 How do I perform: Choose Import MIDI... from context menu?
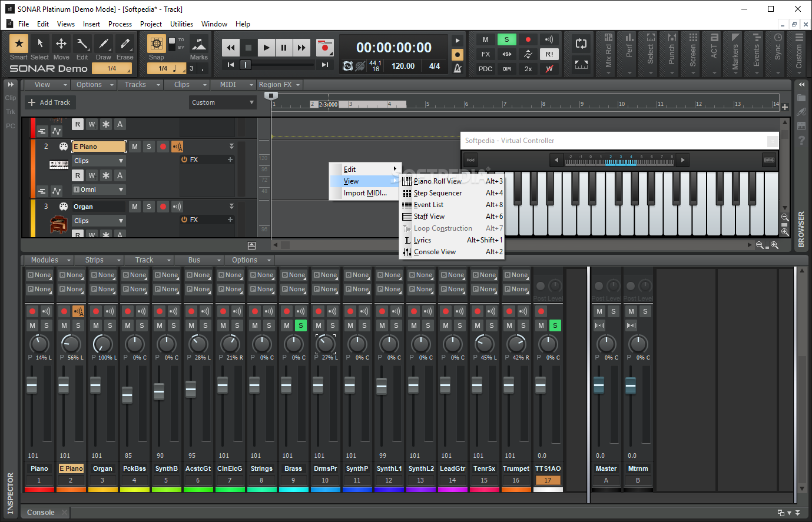tap(365, 193)
